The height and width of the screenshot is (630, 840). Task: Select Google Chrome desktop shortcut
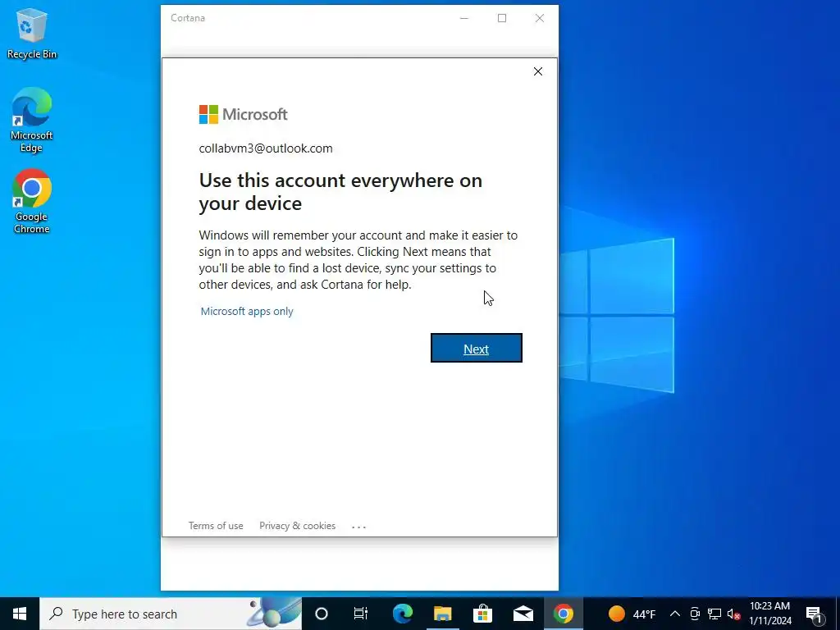tap(32, 202)
